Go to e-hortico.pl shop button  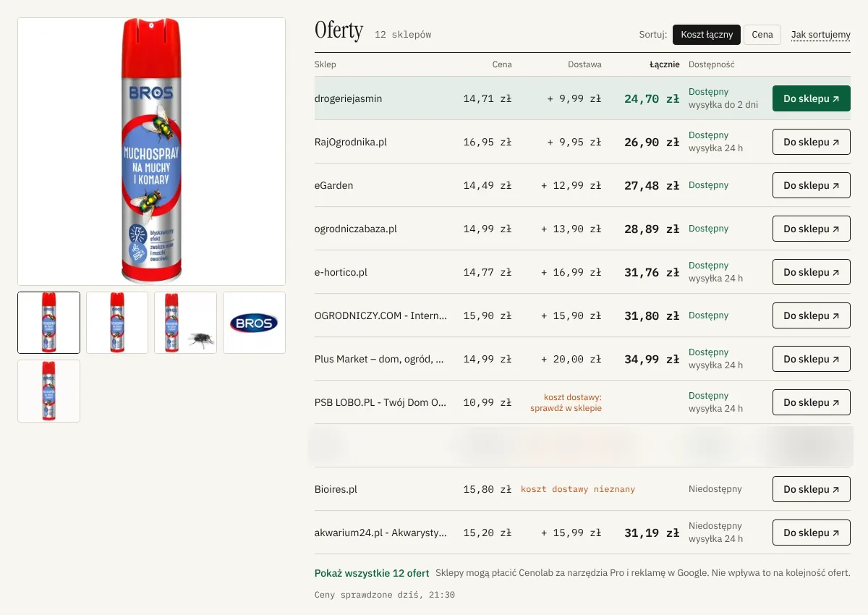click(x=812, y=272)
